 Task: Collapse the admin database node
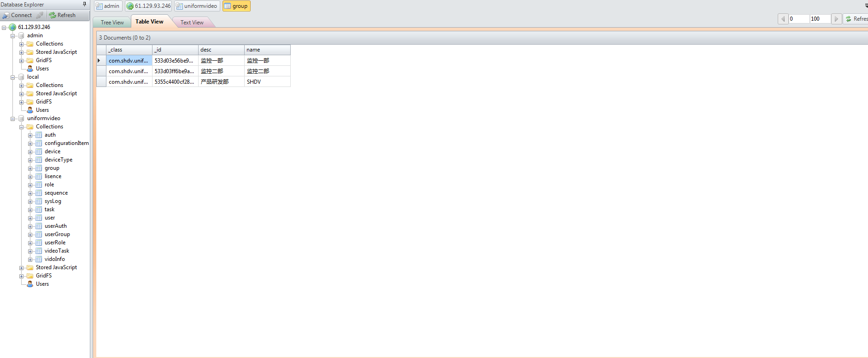coord(13,36)
